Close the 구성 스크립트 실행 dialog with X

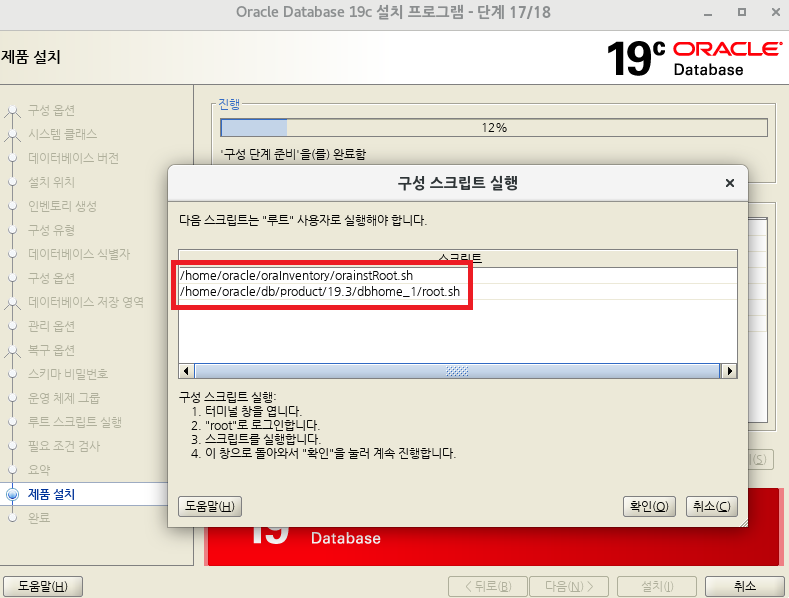pyautogui.click(x=730, y=183)
